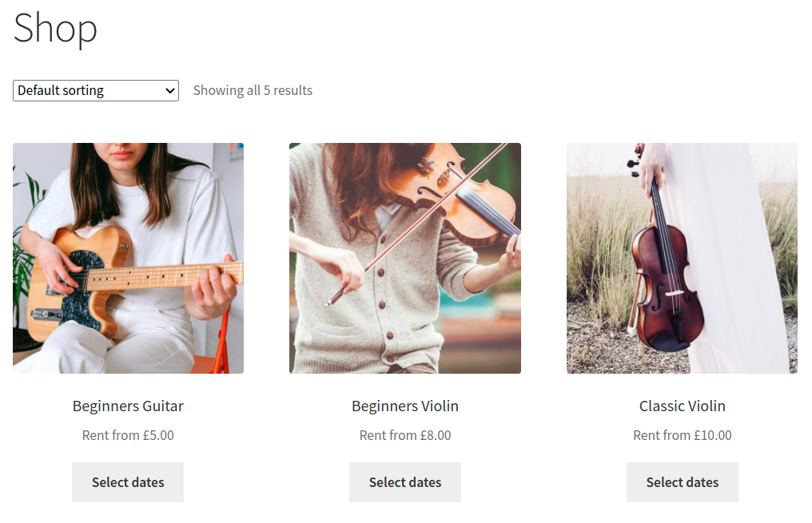The image size is (812, 523).
Task: Click the Beginners Violin product title
Action: click(405, 406)
